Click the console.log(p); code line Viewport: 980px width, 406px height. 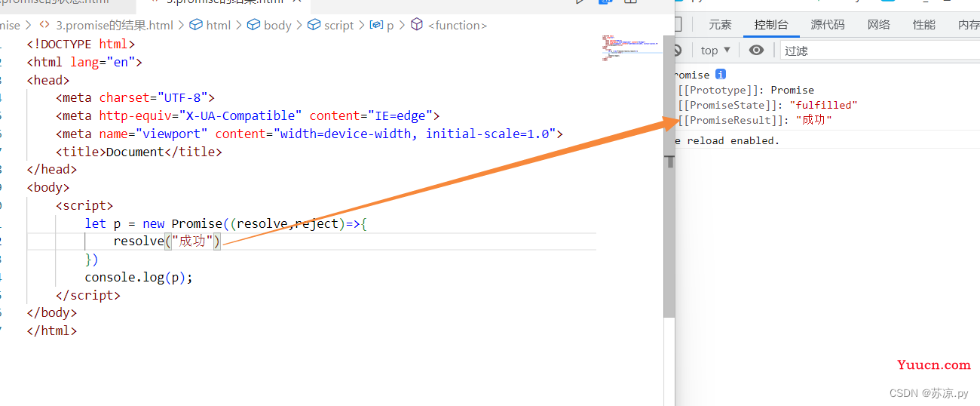[x=139, y=277]
